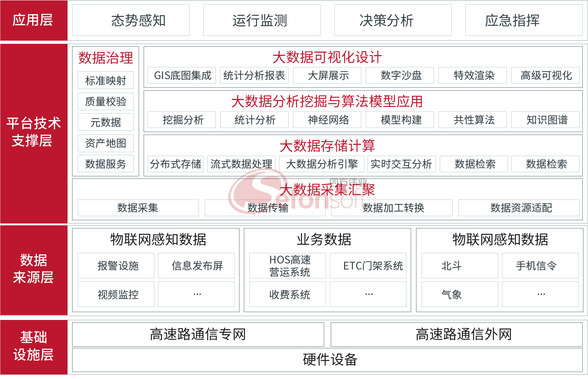Click the ETC门架系统 box
The width and height of the screenshot is (588, 379).
pyautogui.click(x=368, y=266)
